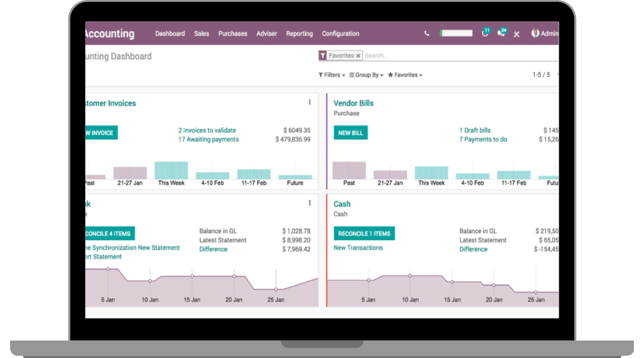Open the Configuration menu

coord(340,34)
